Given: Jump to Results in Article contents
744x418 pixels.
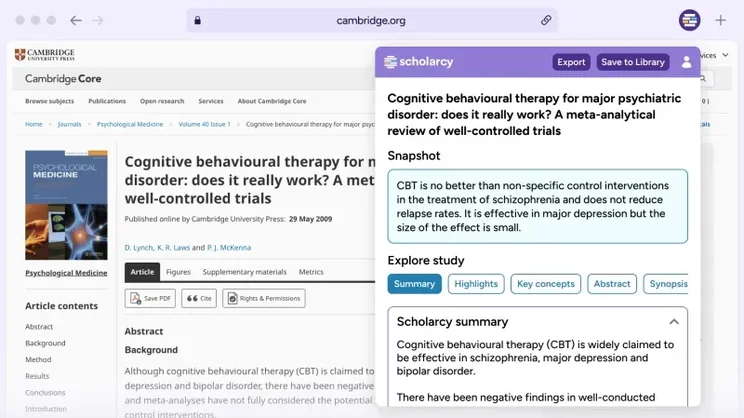Looking at the screenshot, I should (37, 376).
